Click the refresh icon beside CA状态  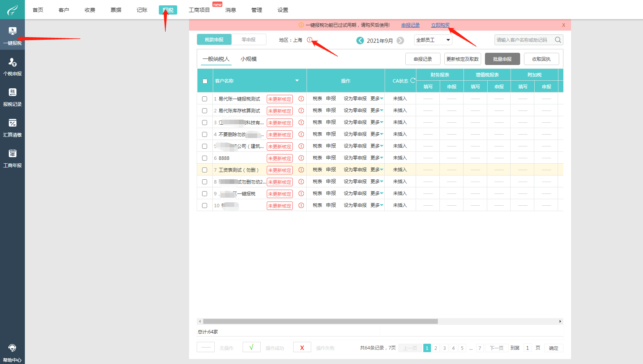click(x=413, y=80)
